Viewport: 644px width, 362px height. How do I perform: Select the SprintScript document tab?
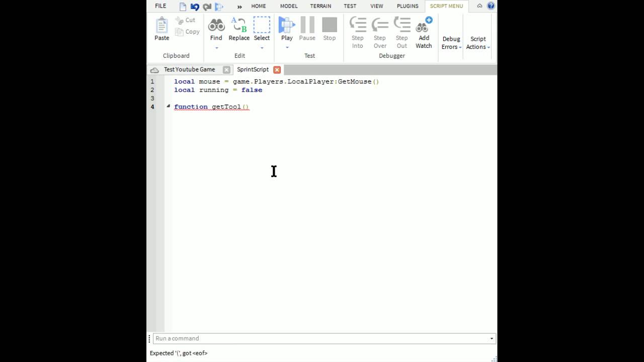point(253,70)
